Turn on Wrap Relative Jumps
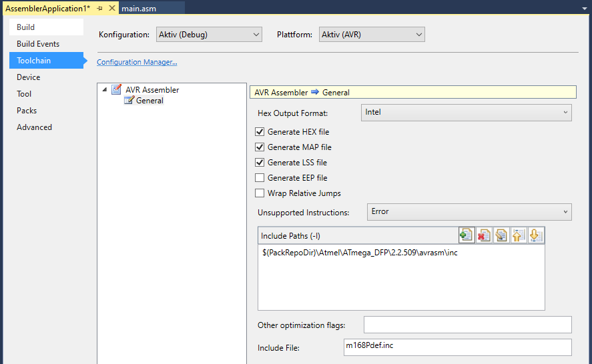Screen dimensions: 592x364 pos(260,193)
